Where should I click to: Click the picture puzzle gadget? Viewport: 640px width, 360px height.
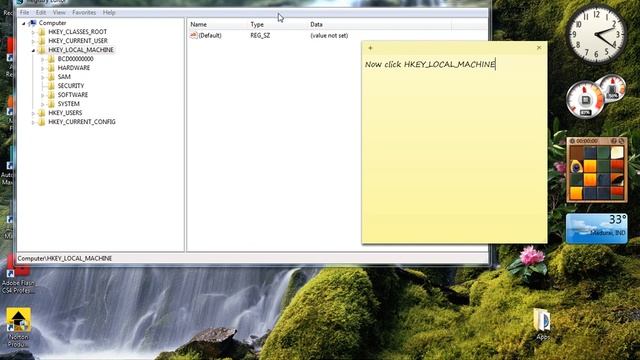tap(597, 170)
